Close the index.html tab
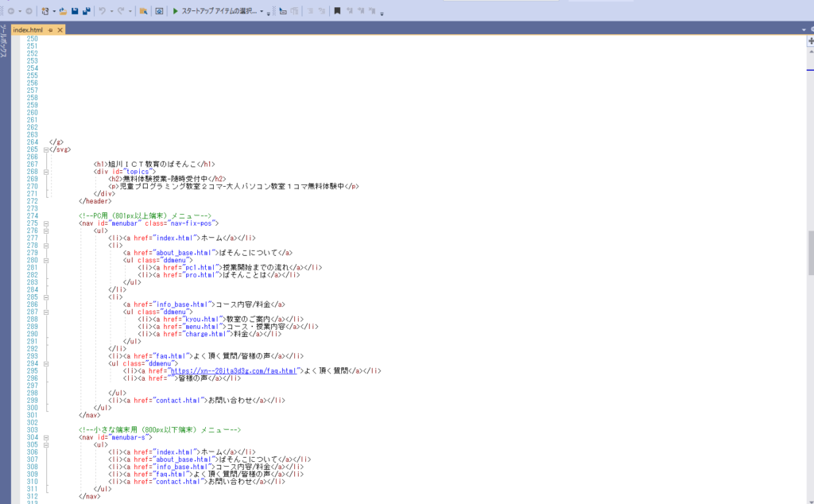 (60, 29)
